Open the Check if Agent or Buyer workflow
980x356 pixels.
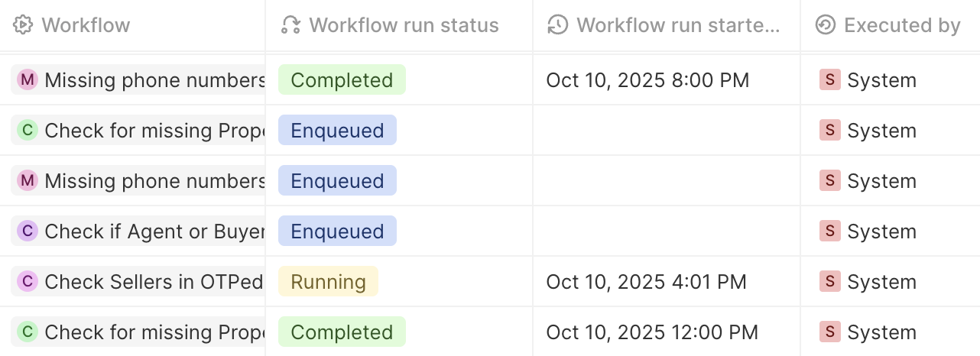coord(154,231)
